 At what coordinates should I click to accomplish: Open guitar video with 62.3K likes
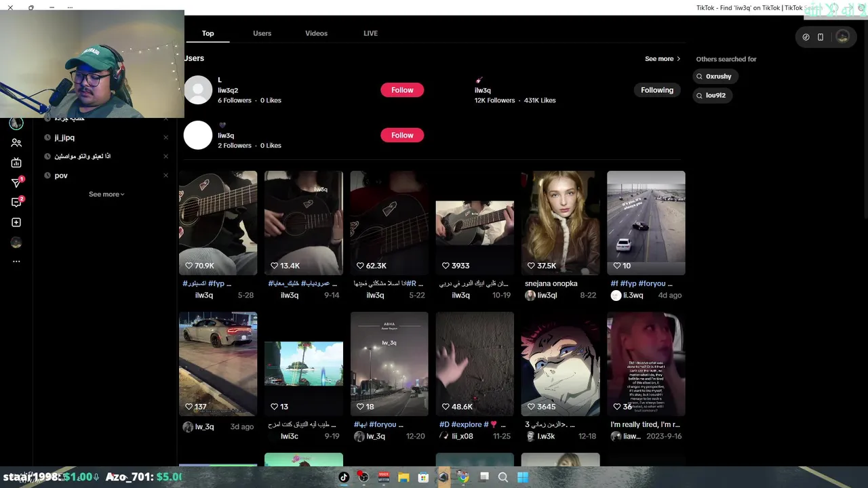click(x=389, y=223)
